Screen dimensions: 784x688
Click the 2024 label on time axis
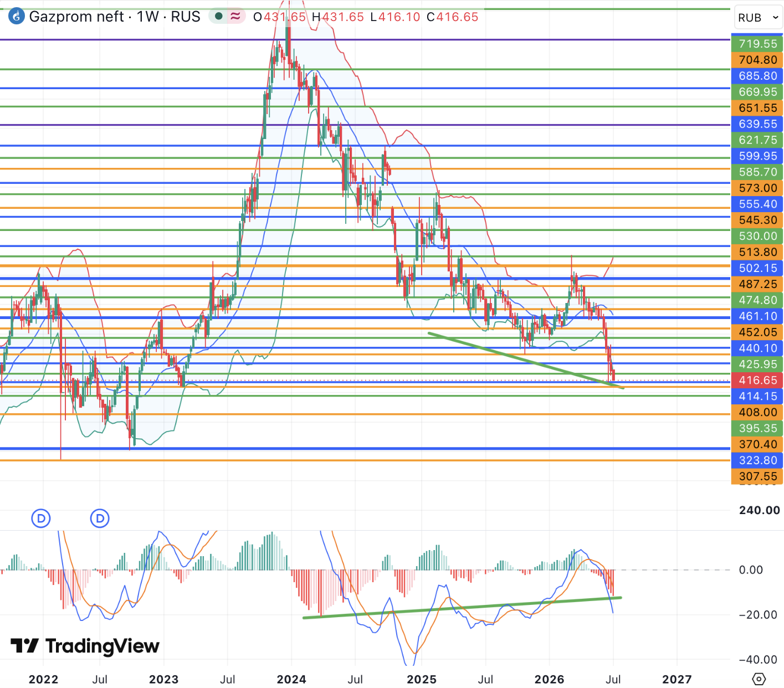pos(291,679)
